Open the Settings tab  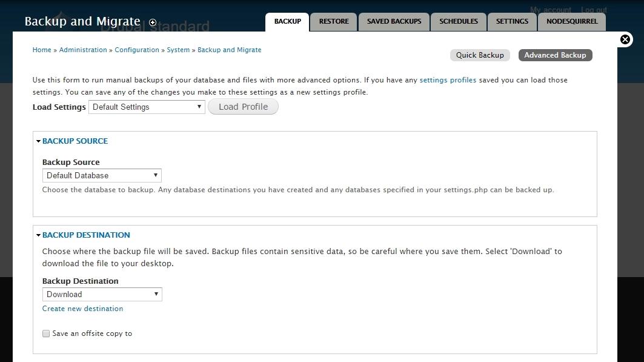point(512,21)
